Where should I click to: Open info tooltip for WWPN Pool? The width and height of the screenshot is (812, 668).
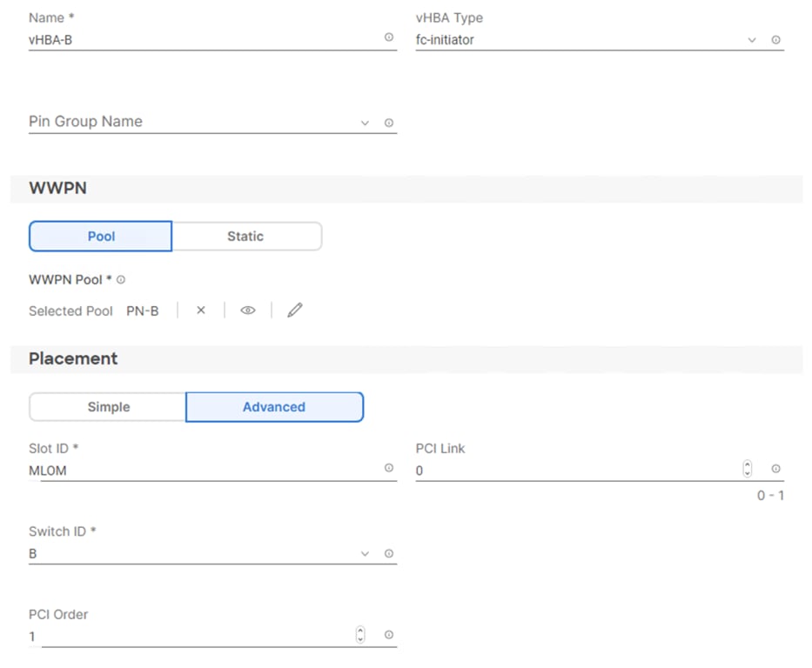coord(120,279)
